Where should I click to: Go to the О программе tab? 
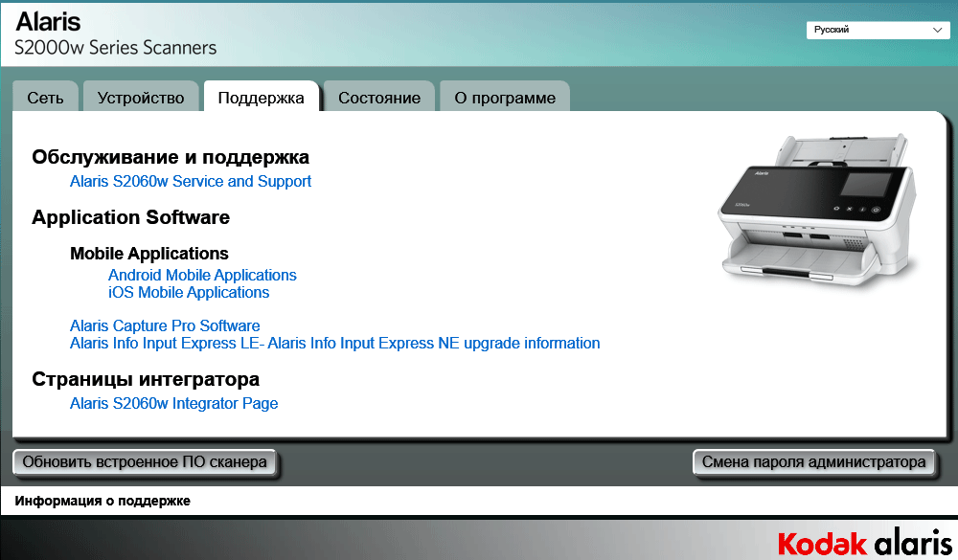pos(505,98)
